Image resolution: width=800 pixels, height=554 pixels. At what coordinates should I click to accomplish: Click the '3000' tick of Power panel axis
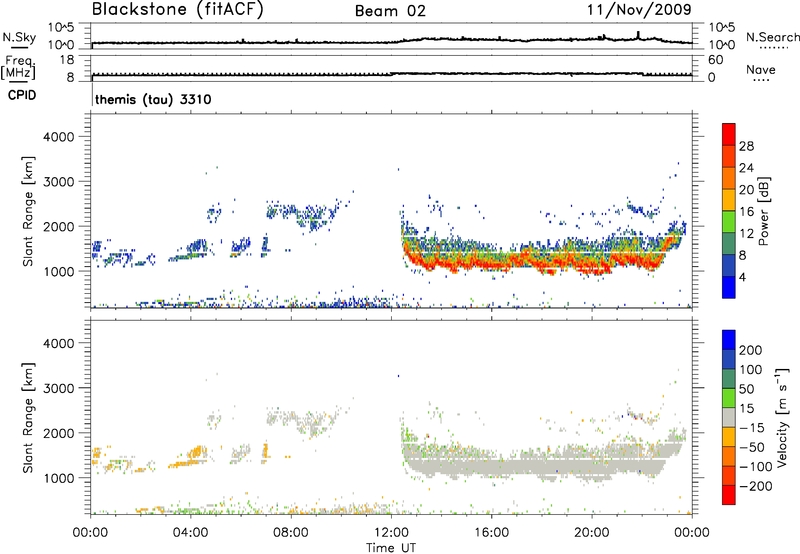point(59,182)
